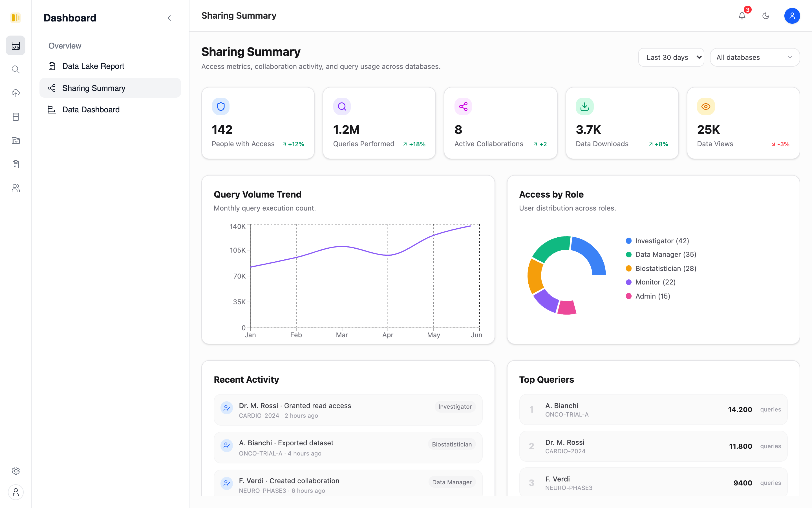Open the settings gear icon
812x508 pixels.
coord(16,471)
